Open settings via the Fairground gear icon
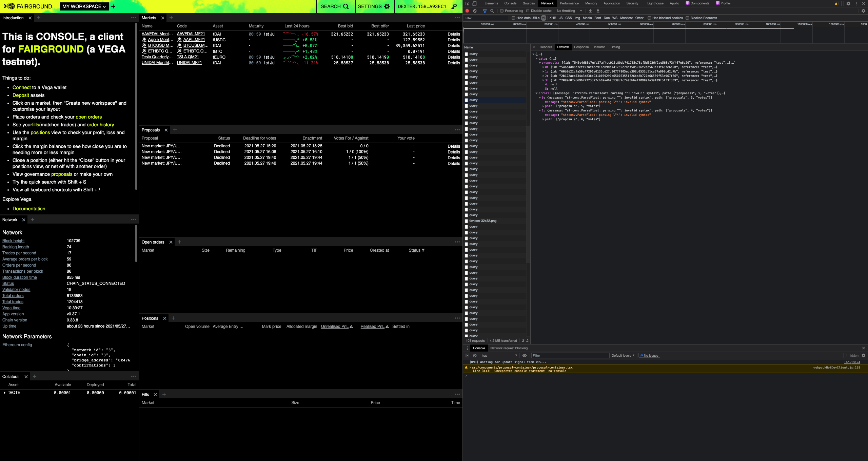 (387, 6)
